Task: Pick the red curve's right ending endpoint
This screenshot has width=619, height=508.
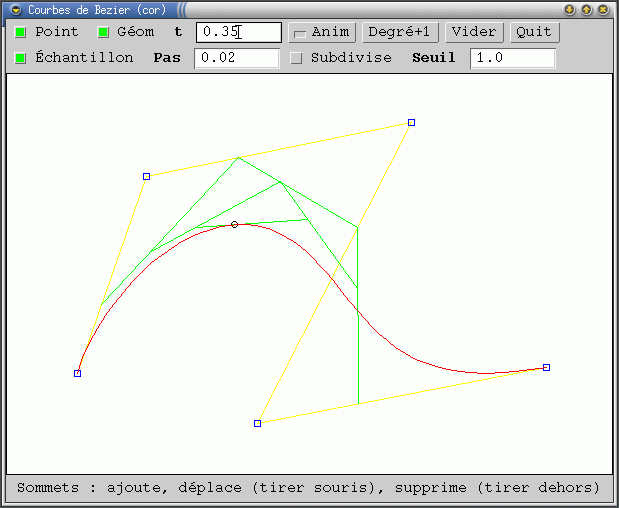Action: (x=546, y=367)
